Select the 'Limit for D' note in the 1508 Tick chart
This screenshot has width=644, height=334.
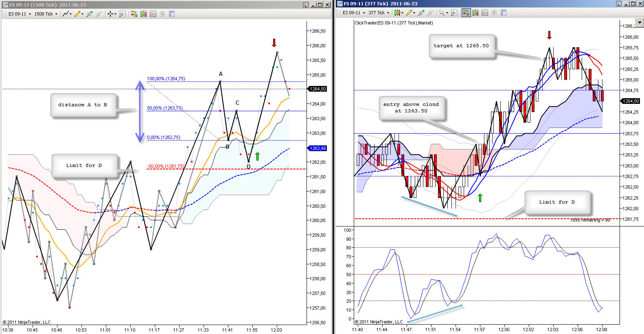[85, 166]
